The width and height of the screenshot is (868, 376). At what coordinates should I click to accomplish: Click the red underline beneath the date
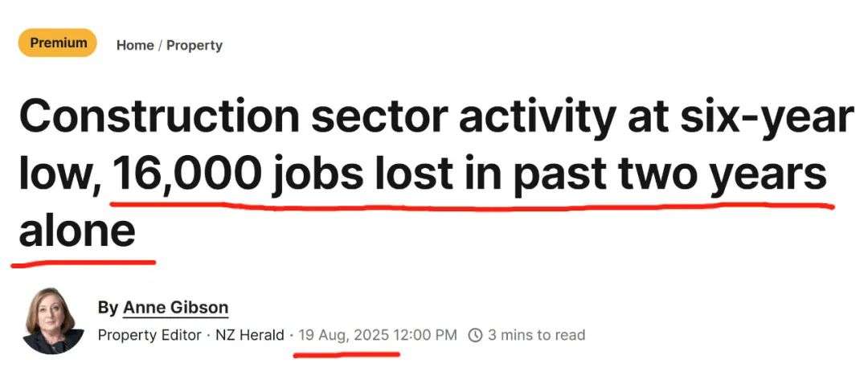346,352
